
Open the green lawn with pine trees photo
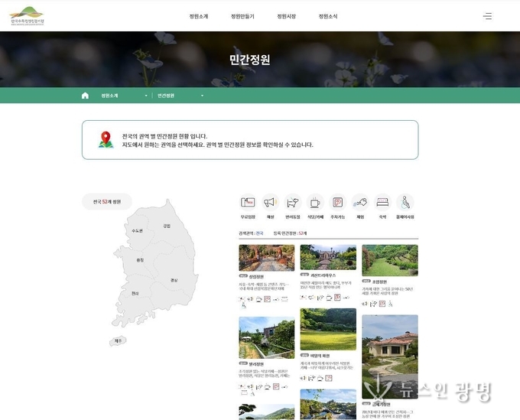click(x=390, y=260)
